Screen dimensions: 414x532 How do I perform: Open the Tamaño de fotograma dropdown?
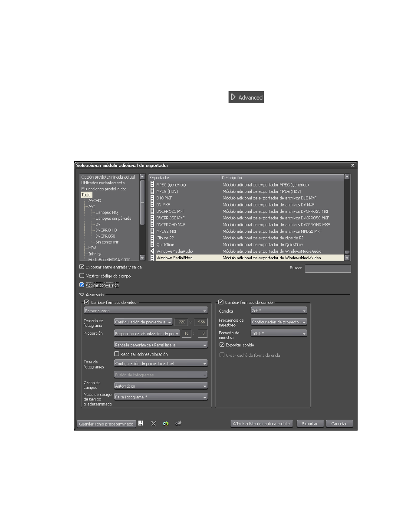point(143,322)
